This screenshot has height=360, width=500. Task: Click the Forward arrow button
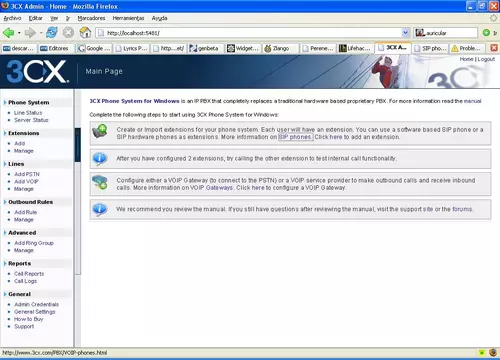[x=30, y=33]
